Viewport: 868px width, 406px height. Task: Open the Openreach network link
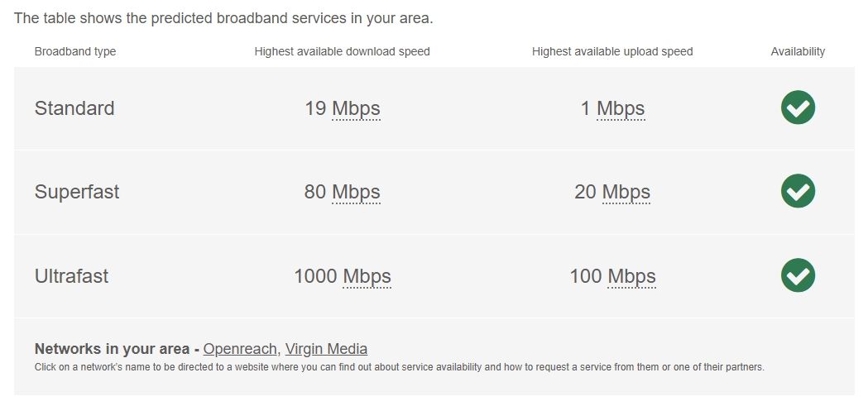point(240,349)
